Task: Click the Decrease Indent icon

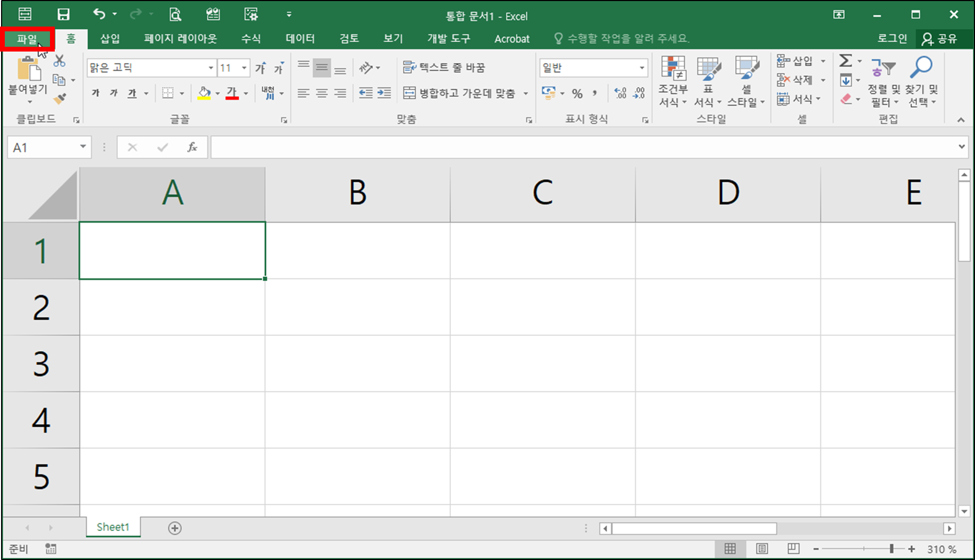Action: click(366, 93)
